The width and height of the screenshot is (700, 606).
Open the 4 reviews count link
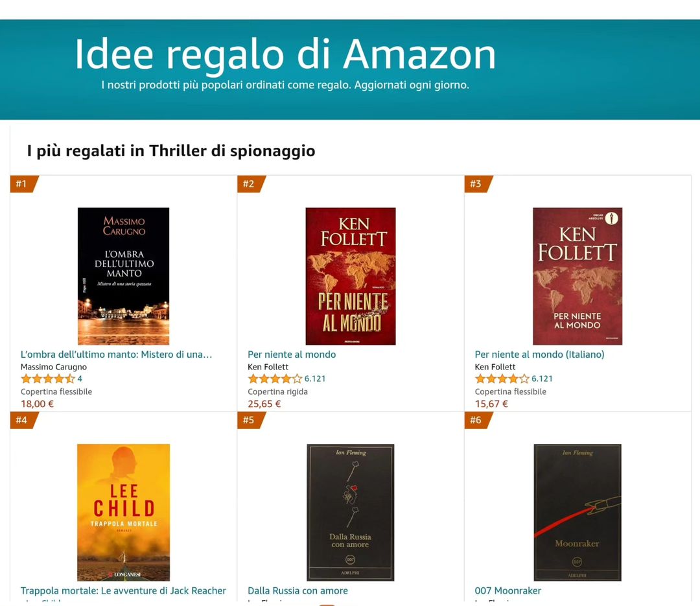[x=80, y=379]
